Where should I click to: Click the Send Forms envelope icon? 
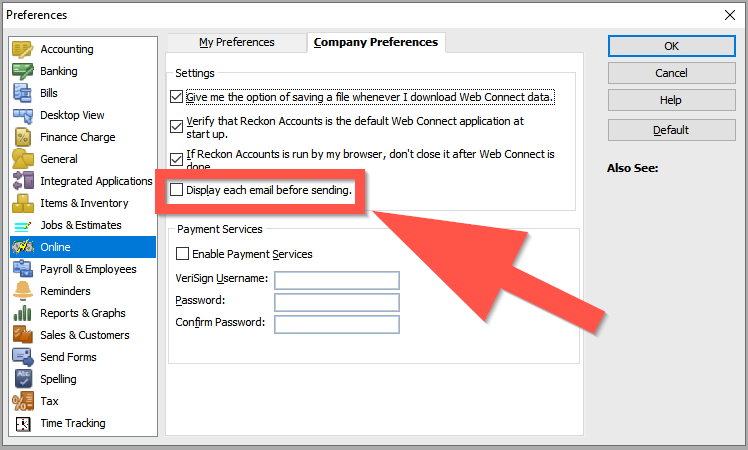coord(22,357)
